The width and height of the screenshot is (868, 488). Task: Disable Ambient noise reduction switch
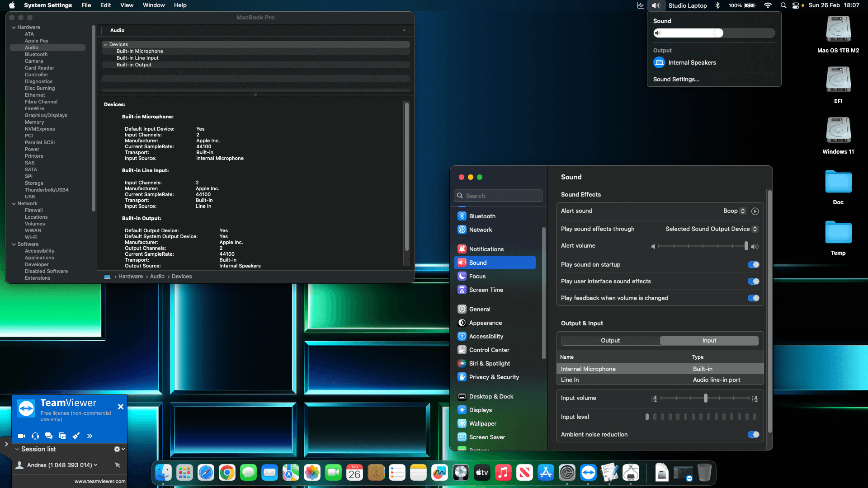(754, 435)
